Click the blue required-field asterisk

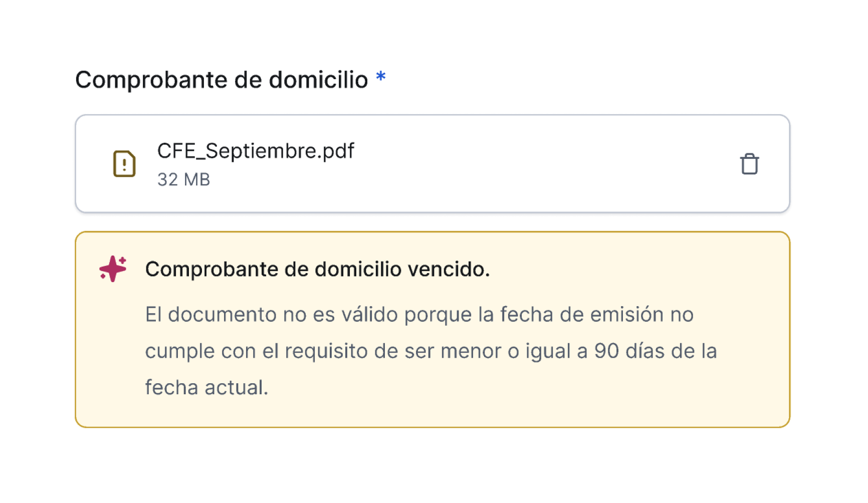tap(381, 77)
